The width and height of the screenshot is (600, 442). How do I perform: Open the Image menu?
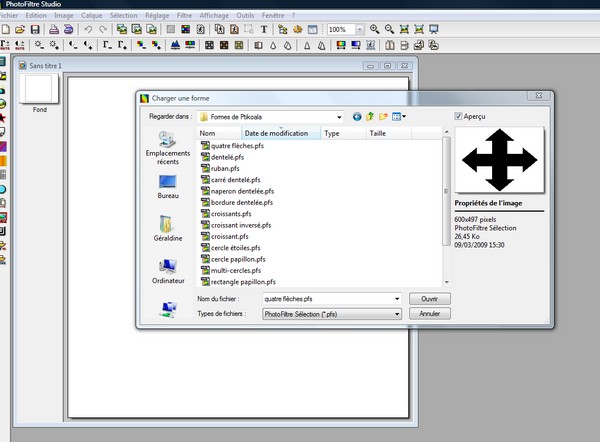pyautogui.click(x=64, y=15)
